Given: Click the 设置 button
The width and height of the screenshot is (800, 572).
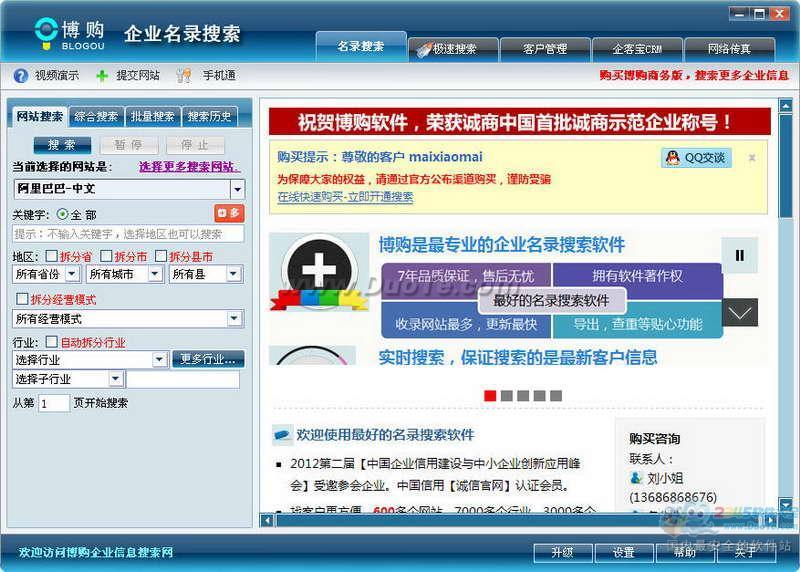Looking at the screenshot, I should click(624, 553).
